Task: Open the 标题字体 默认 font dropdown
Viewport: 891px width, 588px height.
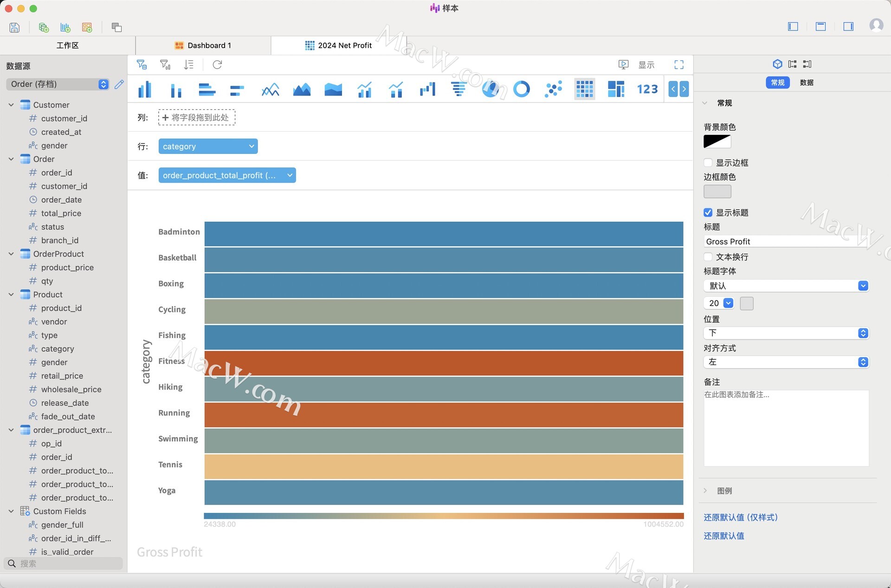Action: [x=786, y=286]
